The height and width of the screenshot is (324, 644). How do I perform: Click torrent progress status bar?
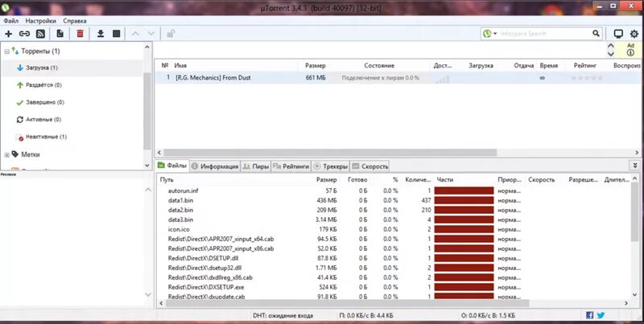380,77
